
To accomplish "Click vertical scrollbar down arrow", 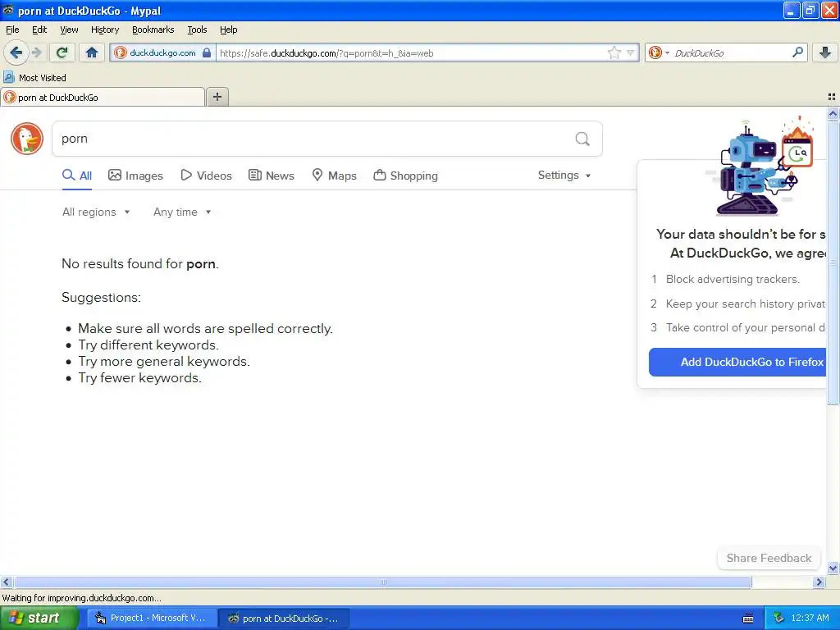I will [x=833, y=568].
